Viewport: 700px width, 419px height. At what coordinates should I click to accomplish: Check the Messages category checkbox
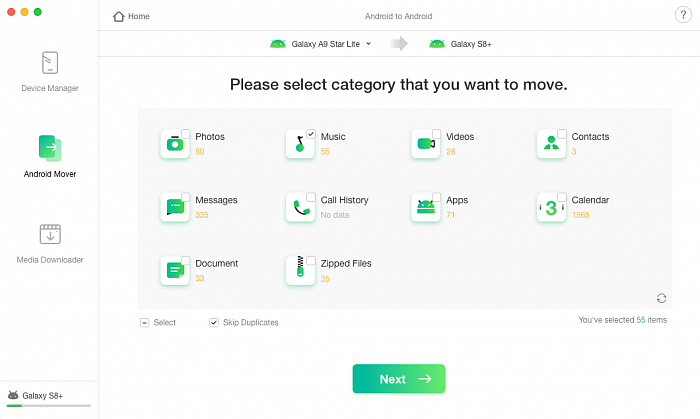(x=186, y=197)
